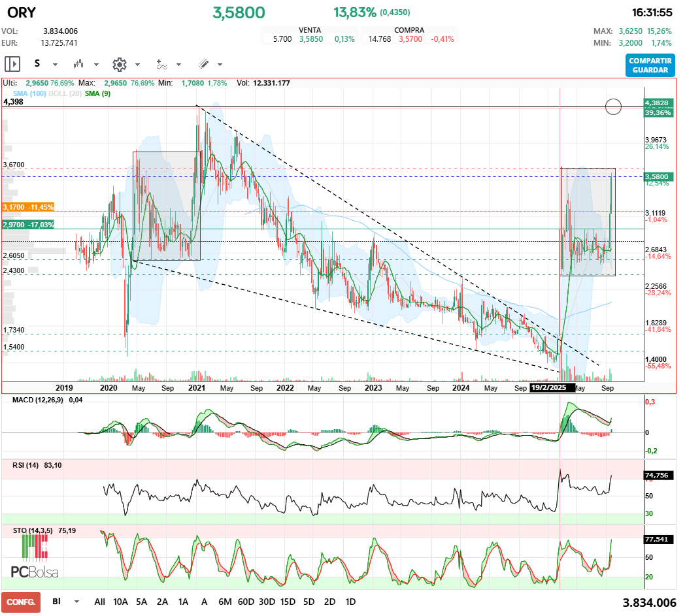Click the MIN value 3,2000
The height and width of the screenshot is (616, 685).
click(630, 42)
